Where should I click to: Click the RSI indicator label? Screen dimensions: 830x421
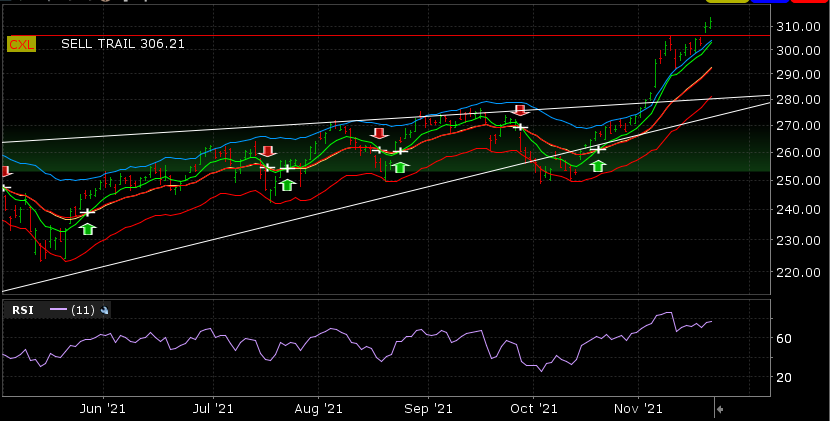[x=23, y=310]
